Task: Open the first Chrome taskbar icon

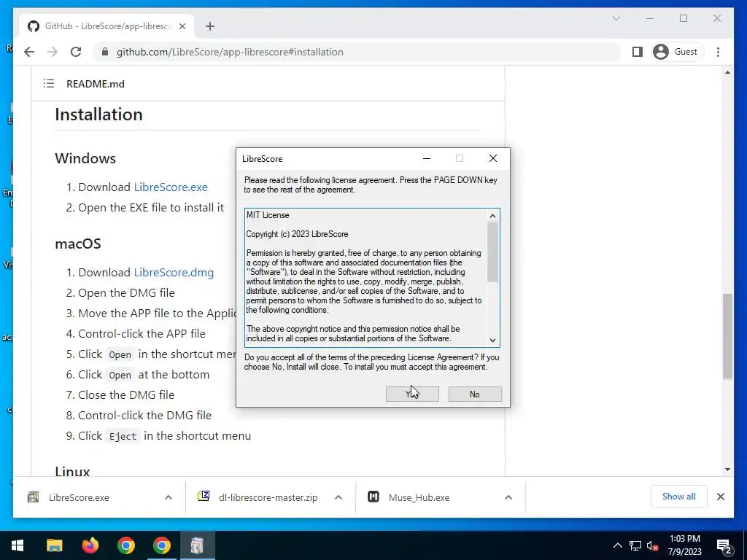Action: coord(125,545)
